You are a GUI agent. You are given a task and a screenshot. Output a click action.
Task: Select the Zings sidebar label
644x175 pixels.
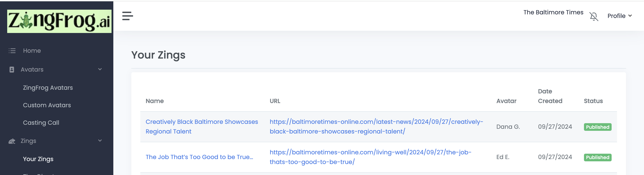click(x=28, y=141)
